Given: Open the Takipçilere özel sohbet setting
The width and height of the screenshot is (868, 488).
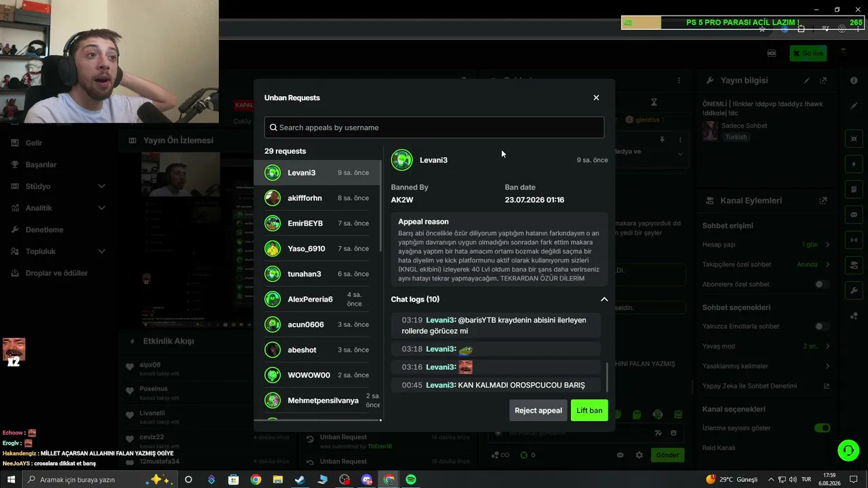Looking at the screenshot, I should coord(766,264).
